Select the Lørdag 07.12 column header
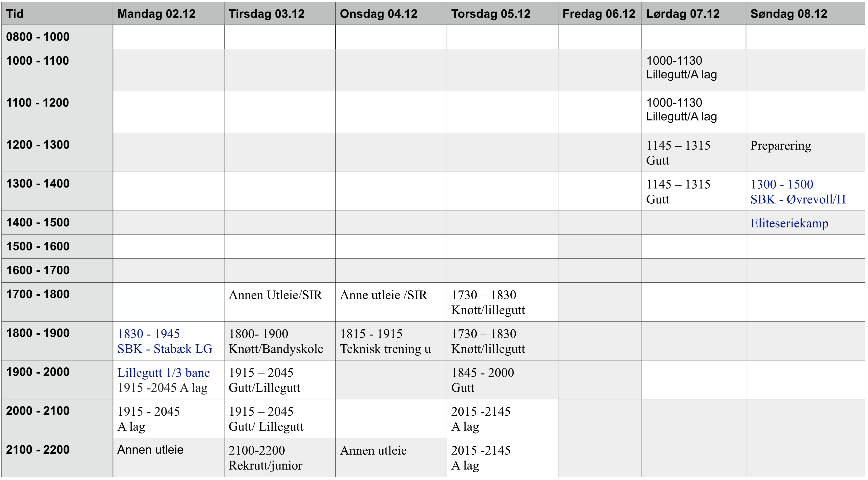Screen dimensions: 868x480 tap(683, 14)
